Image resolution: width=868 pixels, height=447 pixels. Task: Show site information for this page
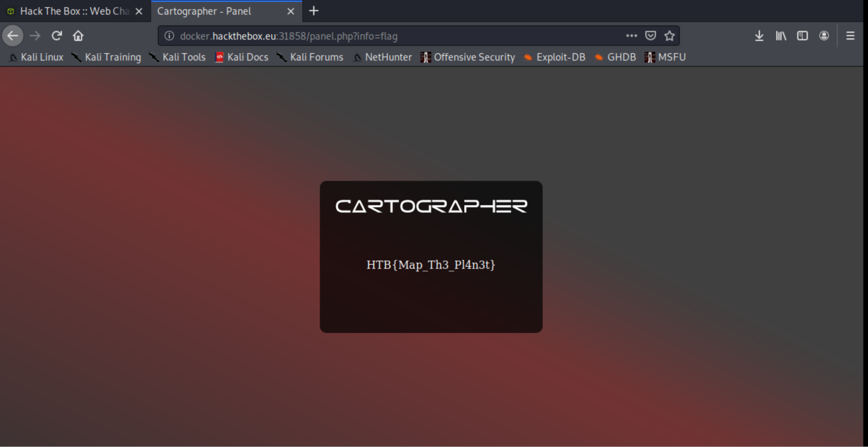[x=169, y=36]
